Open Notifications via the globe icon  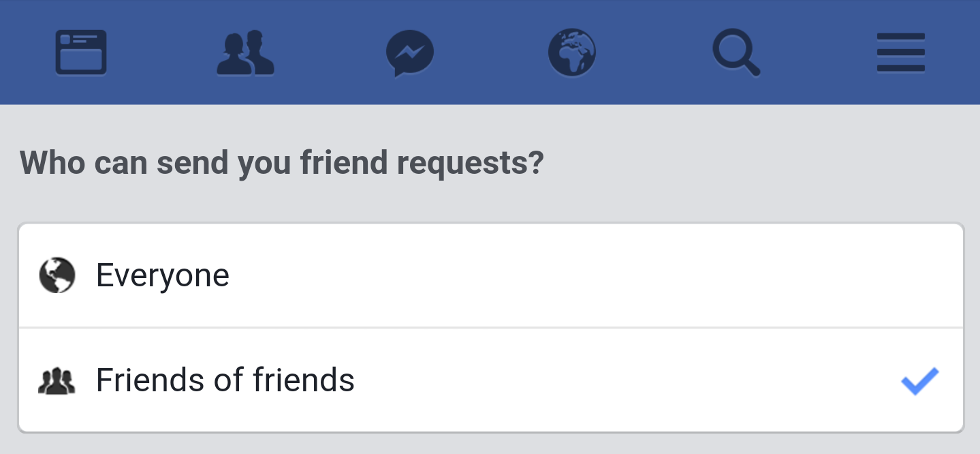[572, 52]
